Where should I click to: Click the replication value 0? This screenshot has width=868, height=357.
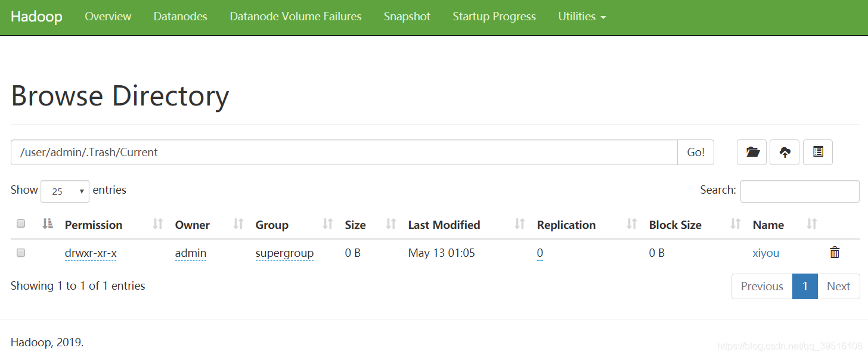click(x=540, y=253)
